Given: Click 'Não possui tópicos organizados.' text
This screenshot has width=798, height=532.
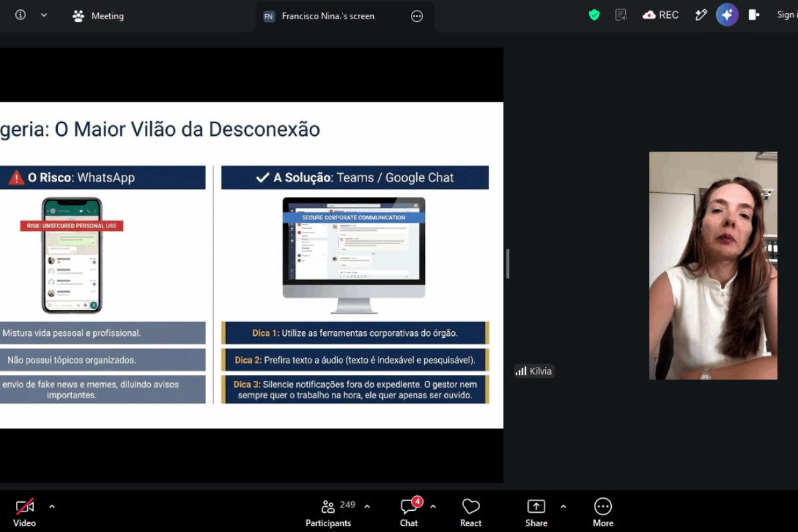Looking at the screenshot, I should pyautogui.click(x=72, y=360).
